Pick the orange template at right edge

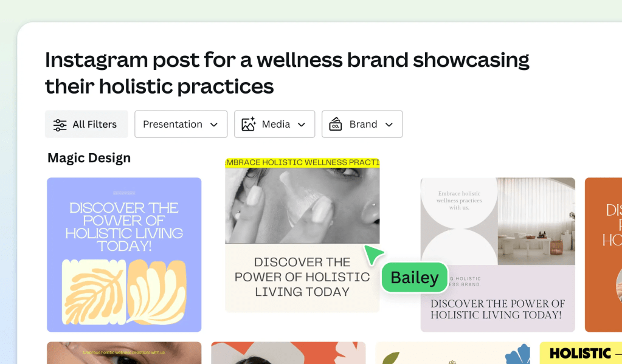pos(603,255)
